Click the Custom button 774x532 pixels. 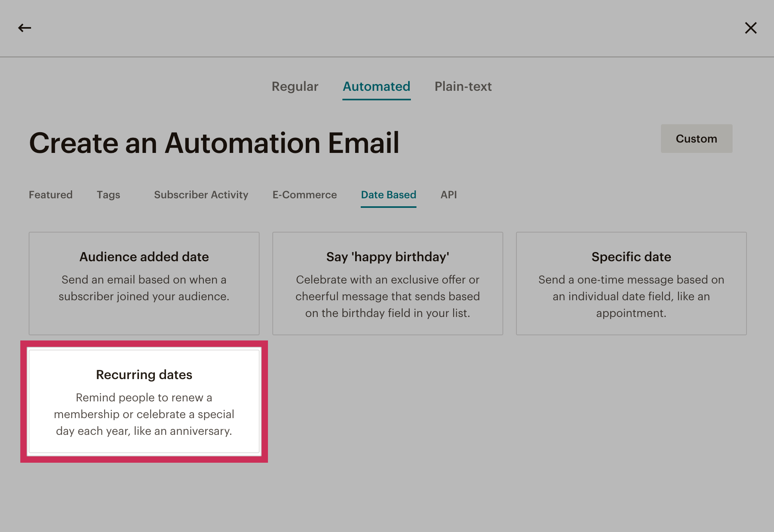696,139
